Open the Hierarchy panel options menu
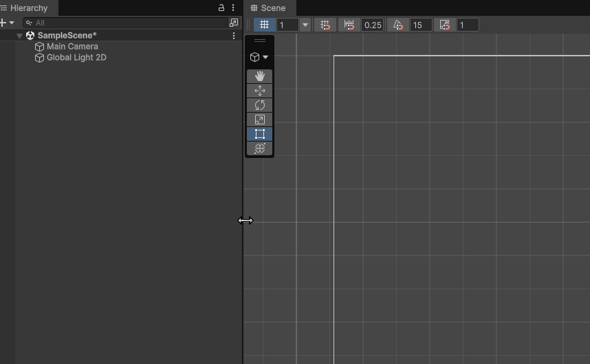The width and height of the screenshot is (590, 364). (233, 8)
